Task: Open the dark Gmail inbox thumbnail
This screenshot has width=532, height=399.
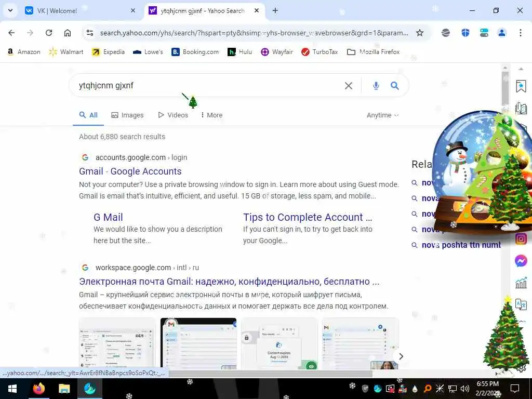Action: pyautogui.click(x=198, y=343)
